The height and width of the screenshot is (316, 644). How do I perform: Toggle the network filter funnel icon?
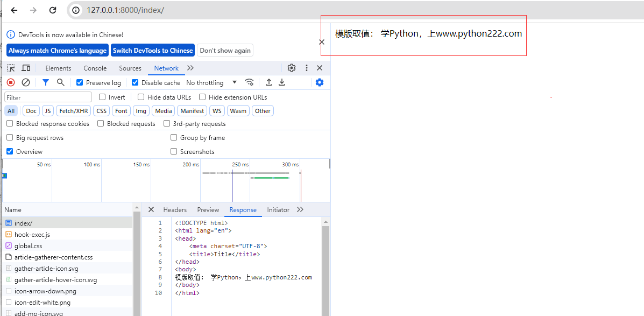pos(46,82)
